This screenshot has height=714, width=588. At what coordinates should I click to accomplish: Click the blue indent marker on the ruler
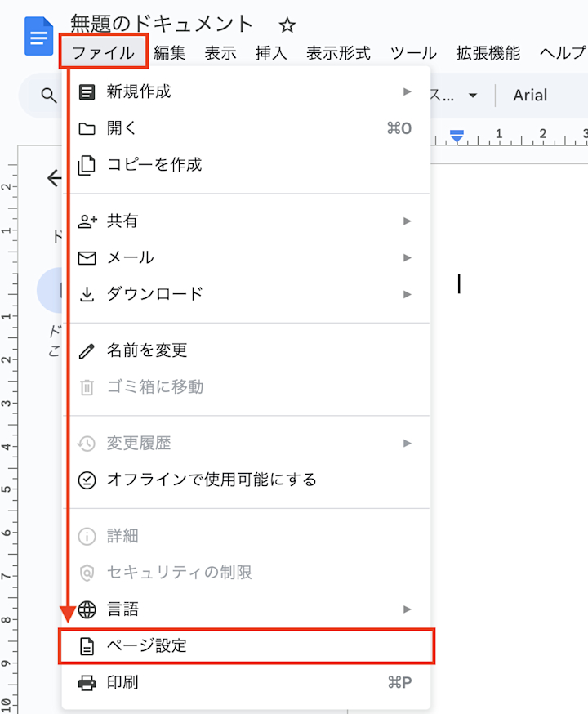458,136
